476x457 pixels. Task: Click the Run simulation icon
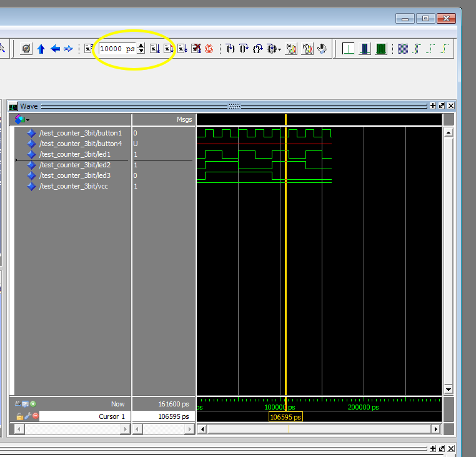tap(155, 49)
